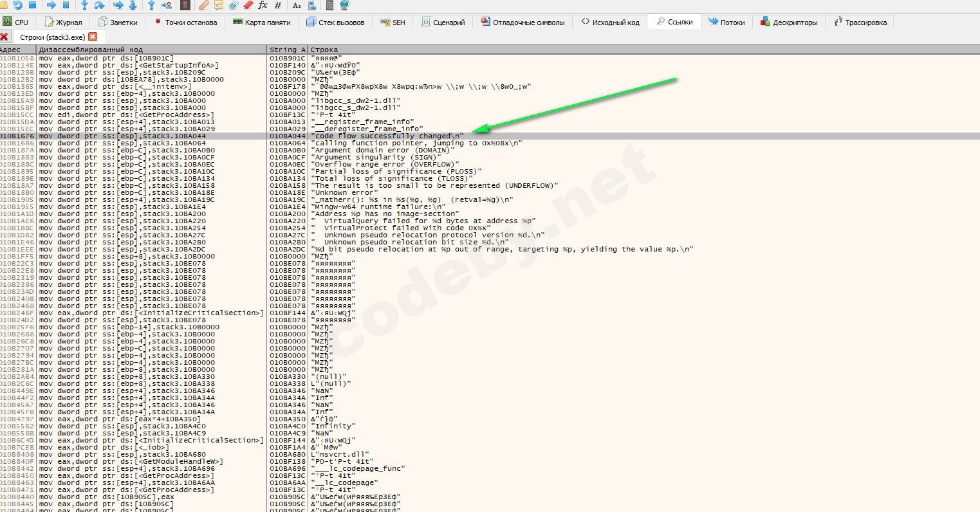Open the Bookmarks red icon
This screenshot has height=512, width=980.
click(248, 5)
